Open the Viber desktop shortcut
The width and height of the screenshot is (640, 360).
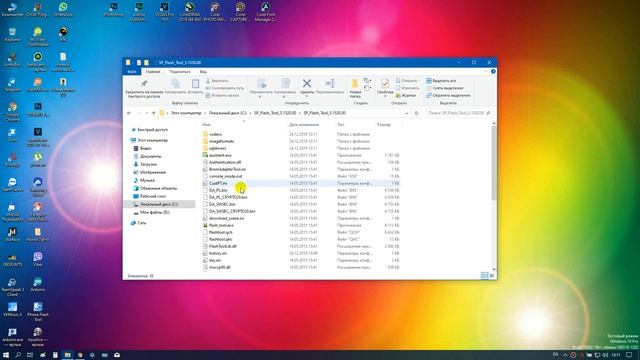(x=38, y=259)
